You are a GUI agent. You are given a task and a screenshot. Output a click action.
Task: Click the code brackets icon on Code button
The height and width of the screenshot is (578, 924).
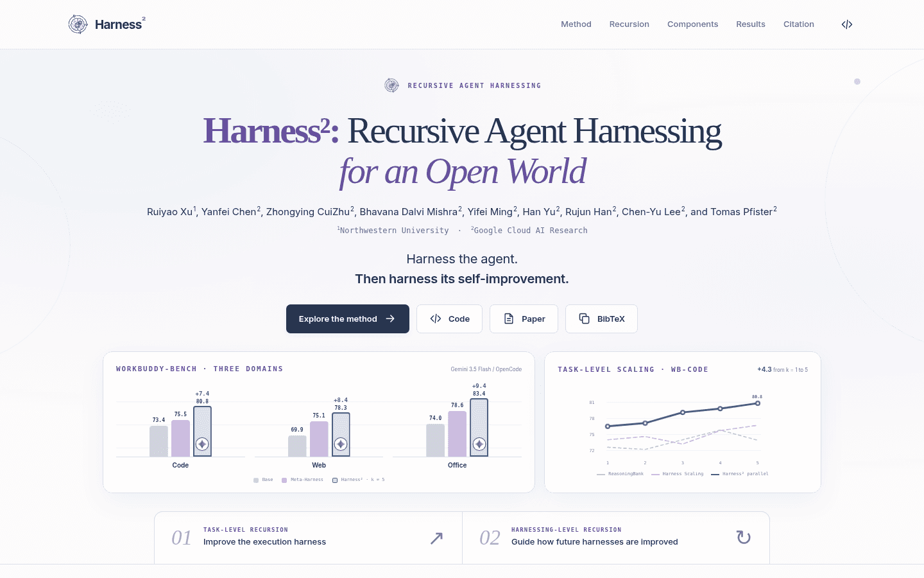tap(436, 319)
